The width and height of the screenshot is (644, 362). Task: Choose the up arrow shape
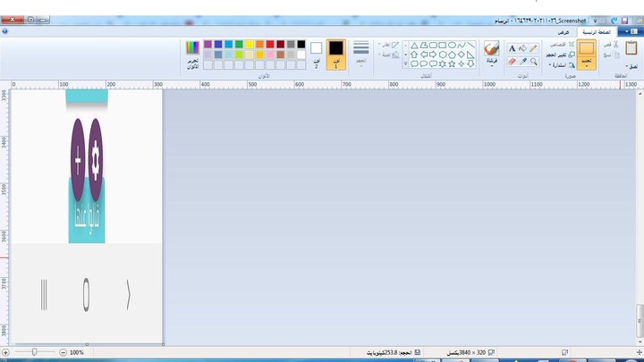(x=414, y=55)
